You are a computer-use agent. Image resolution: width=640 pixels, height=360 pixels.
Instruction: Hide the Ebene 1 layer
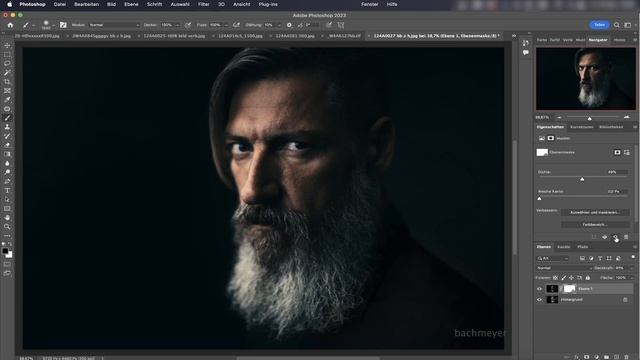pos(539,289)
